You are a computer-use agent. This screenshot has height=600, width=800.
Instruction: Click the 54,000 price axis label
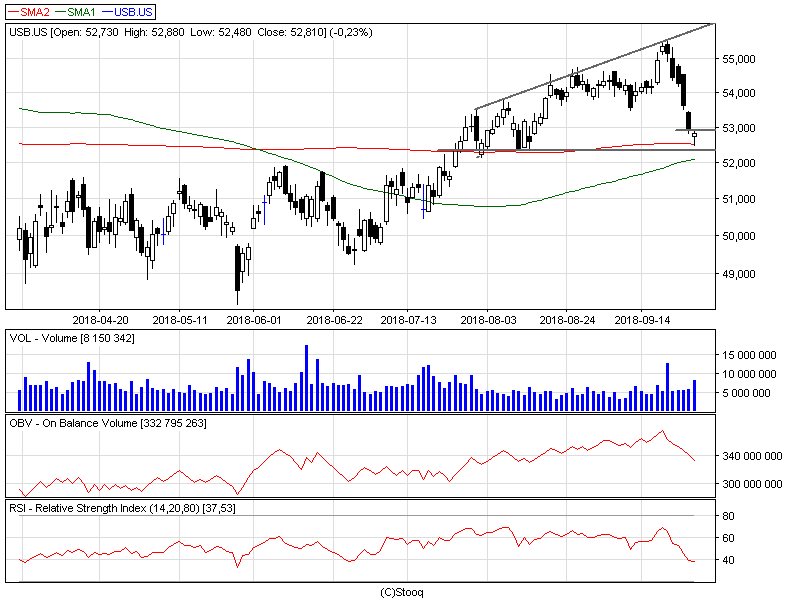click(x=739, y=93)
